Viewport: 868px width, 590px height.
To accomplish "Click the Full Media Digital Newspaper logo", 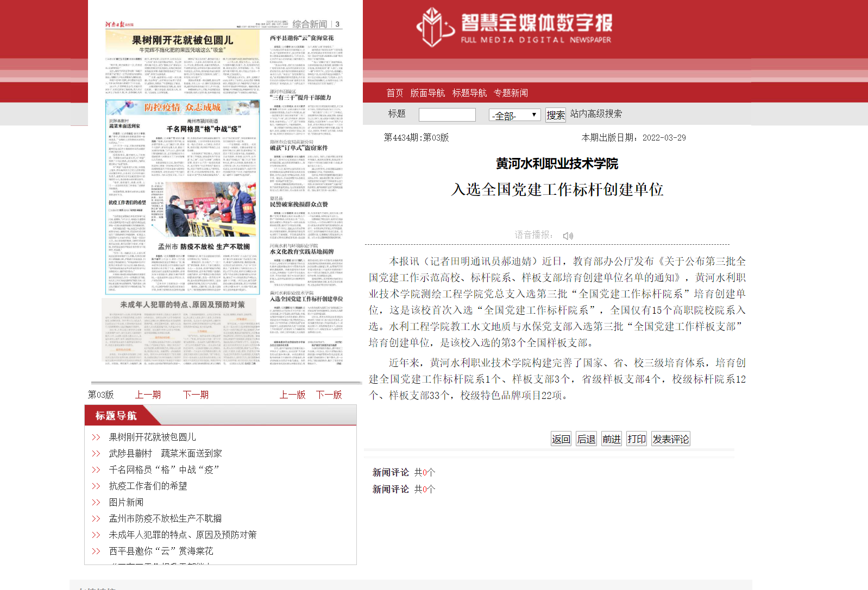I will (514, 27).
